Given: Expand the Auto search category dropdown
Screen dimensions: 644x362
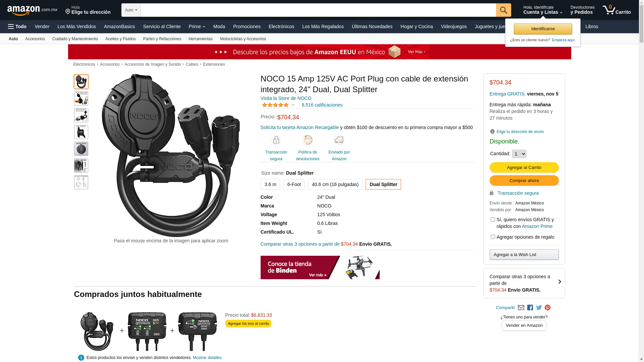Looking at the screenshot, I should pyautogui.click(x=131, y=10).
